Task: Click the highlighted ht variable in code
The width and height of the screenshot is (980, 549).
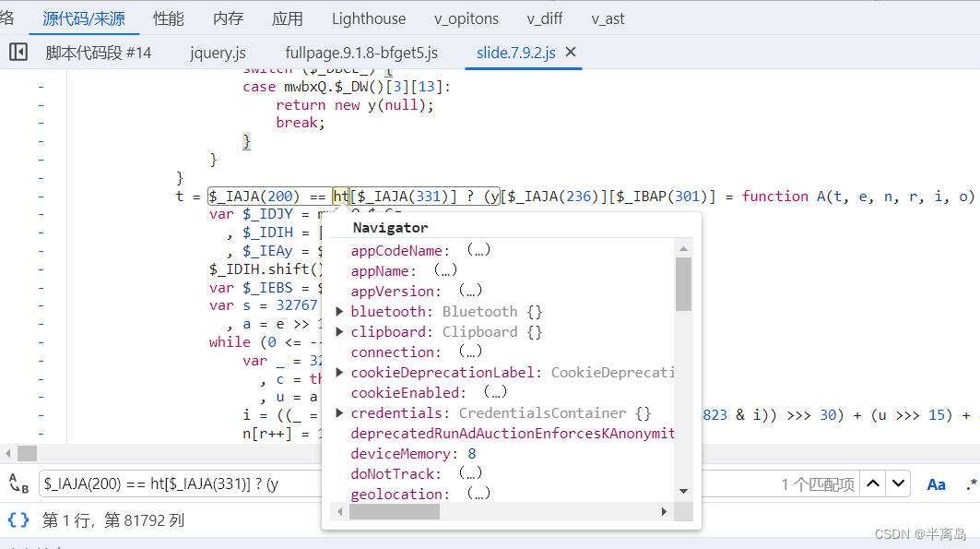Action: (x=340, y=197)
